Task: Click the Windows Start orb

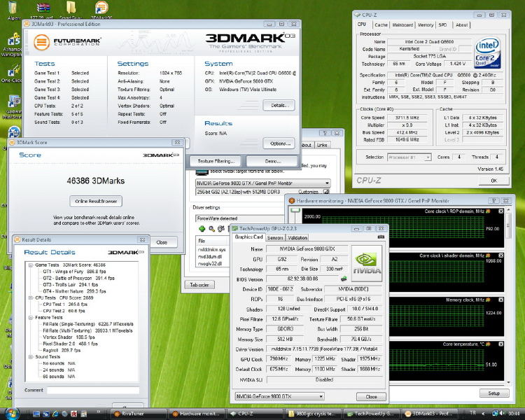Action: (x=12, y=414)
